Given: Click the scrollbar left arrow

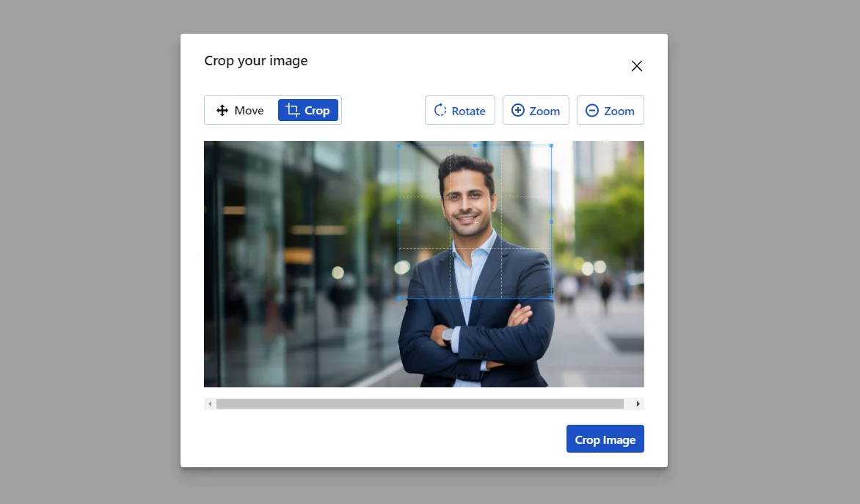Looking at the screenshot, I should (210, 404).
